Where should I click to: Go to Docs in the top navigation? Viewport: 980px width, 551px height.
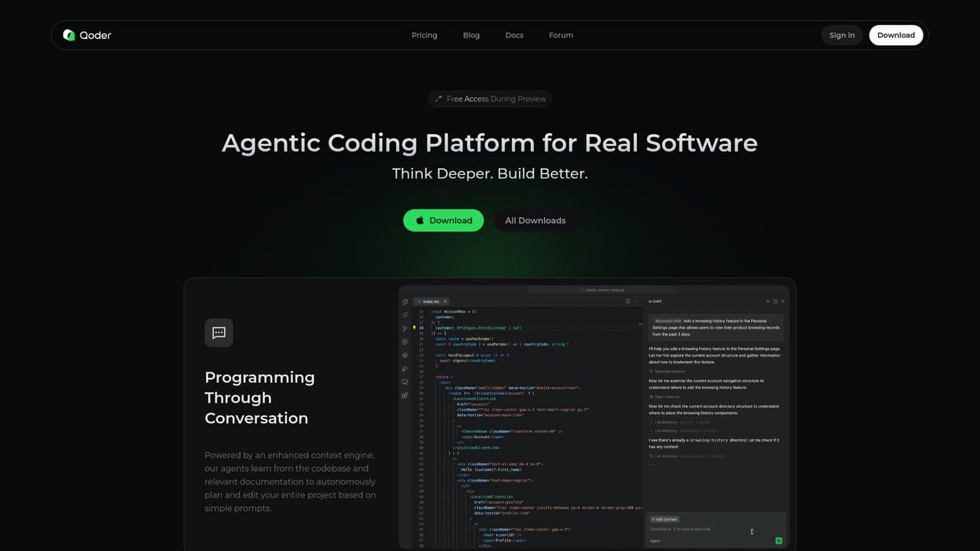point(514,35)
